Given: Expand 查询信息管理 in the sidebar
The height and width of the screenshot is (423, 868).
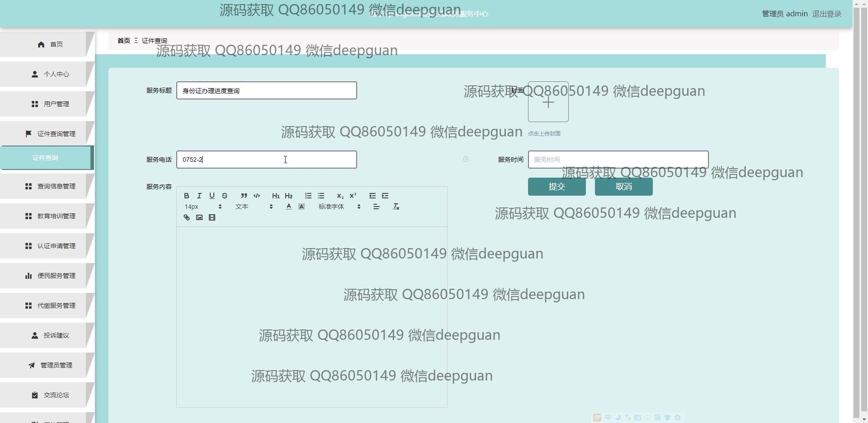Looking at the screenshot, I should point(47,186).
